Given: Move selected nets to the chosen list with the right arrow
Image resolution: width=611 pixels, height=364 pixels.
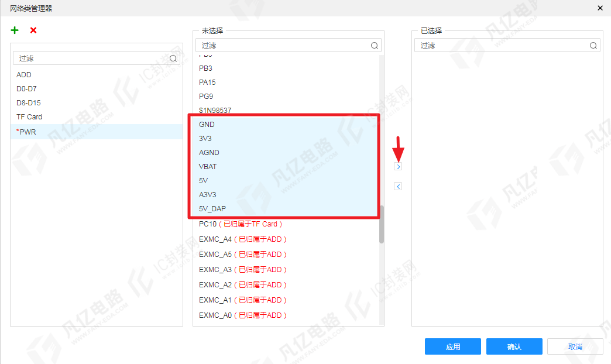Looking at the screenshot, I should tap(398, 167).
